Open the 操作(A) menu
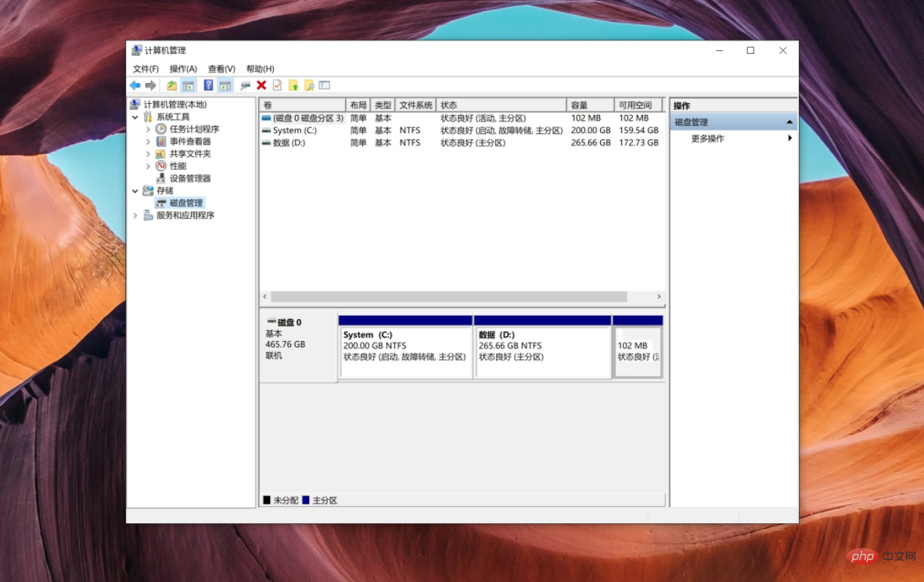 tap(183, 69)
